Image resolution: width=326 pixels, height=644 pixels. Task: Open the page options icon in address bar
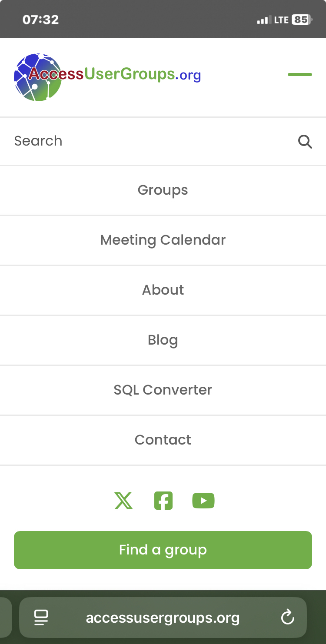click(41, 617)
